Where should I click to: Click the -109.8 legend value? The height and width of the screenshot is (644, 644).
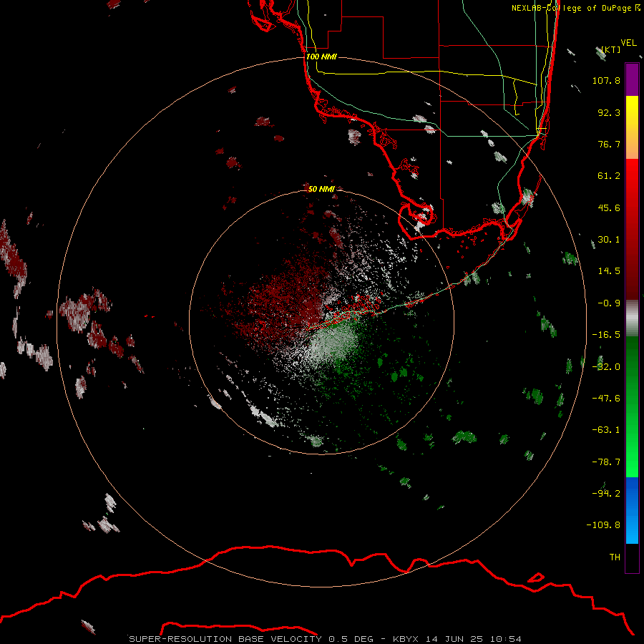point(603,525)
